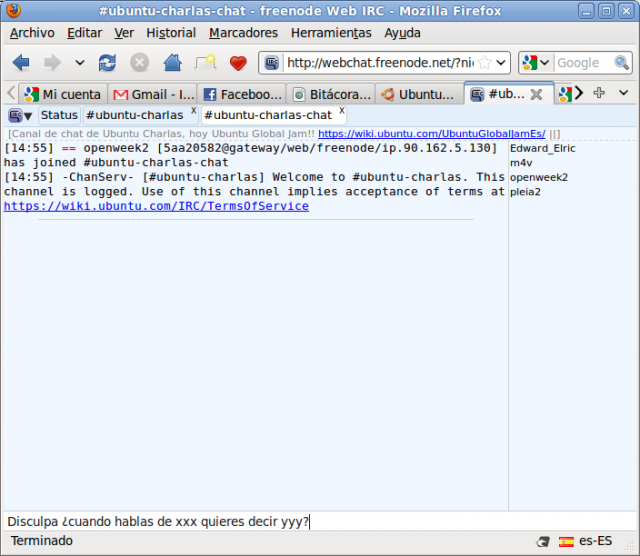Reload the current page

[x=107, y=63]
